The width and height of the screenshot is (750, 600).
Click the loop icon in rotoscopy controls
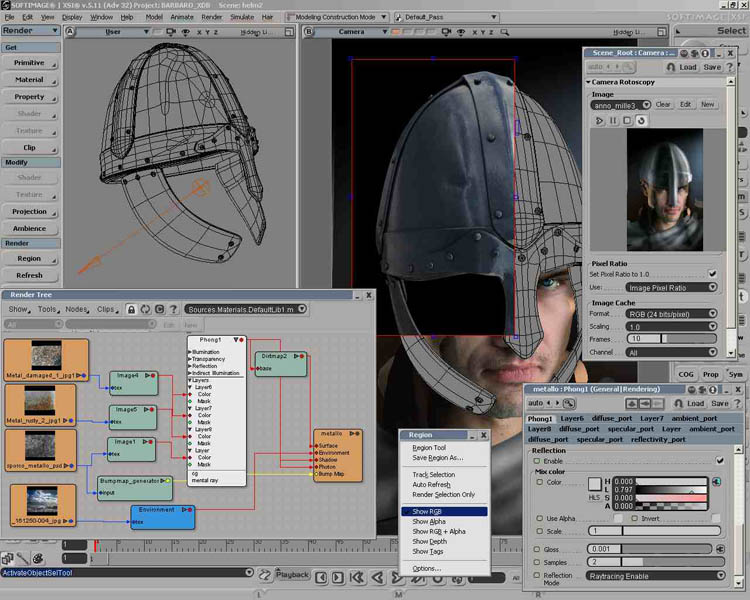[641, 120]
